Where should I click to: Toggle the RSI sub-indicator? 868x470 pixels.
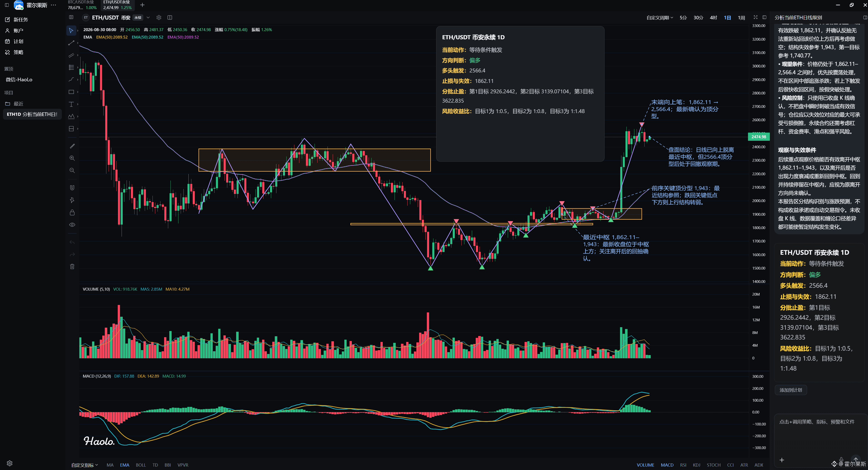(x=683, y=465)
